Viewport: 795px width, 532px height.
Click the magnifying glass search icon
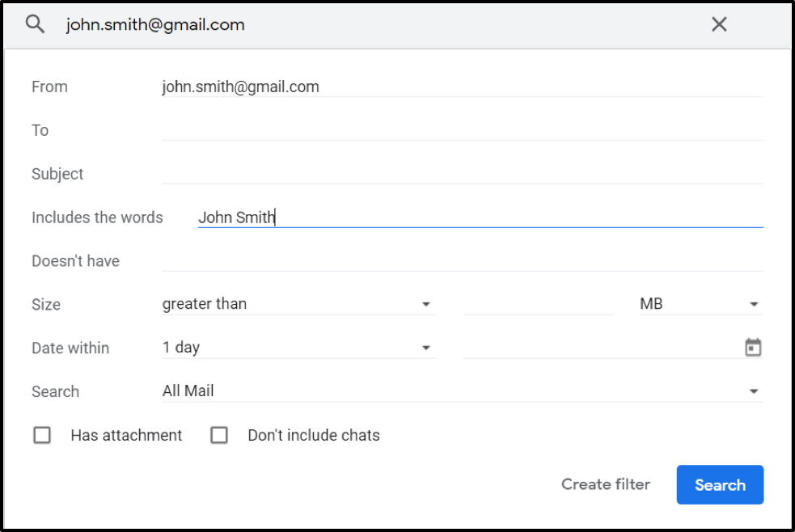[35, 24]
